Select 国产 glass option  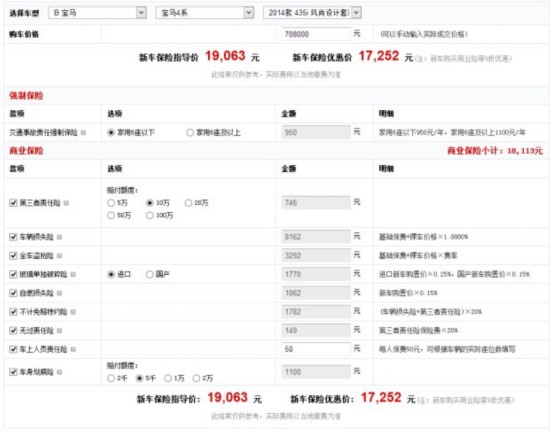point(150,274)
